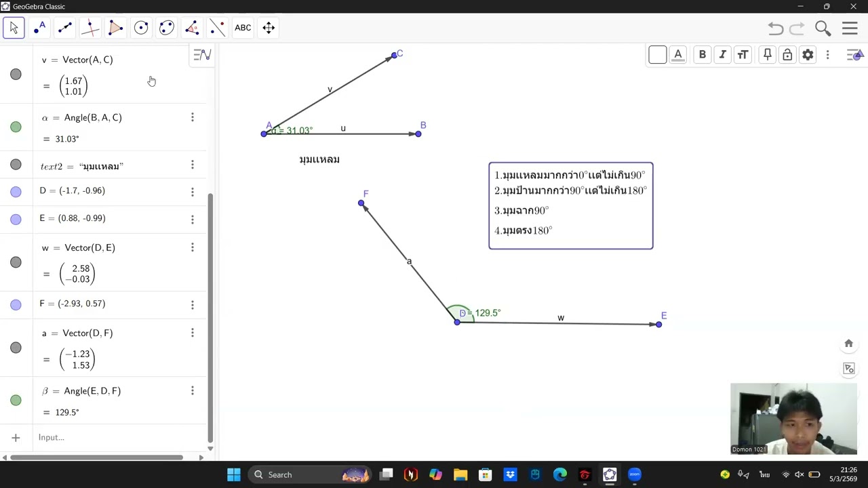Open File Explorer from the taskbar
This screenshot has height=488, width=868.
click(x=460, y=474)
